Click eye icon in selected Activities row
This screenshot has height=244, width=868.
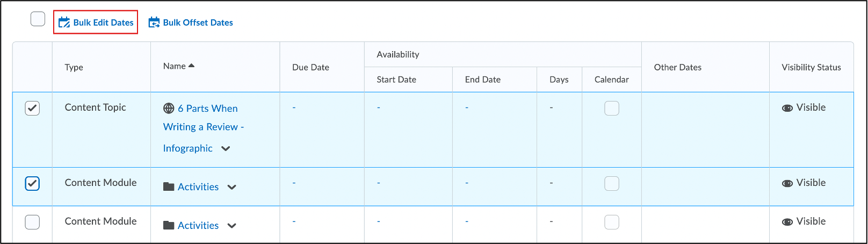coord(787,183)
